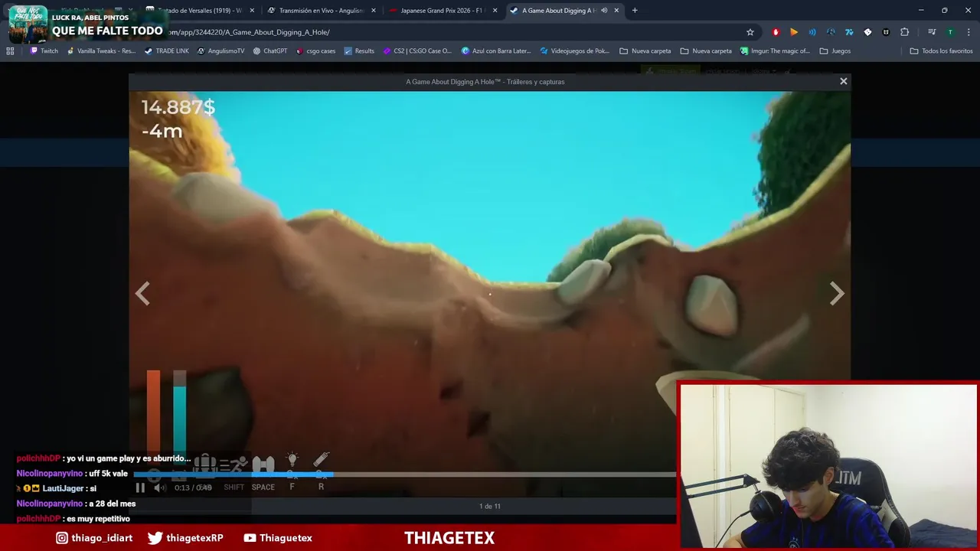Open the Imgur bookmark
This screenshot has width=980, height=551.
[x=775, y=51]
